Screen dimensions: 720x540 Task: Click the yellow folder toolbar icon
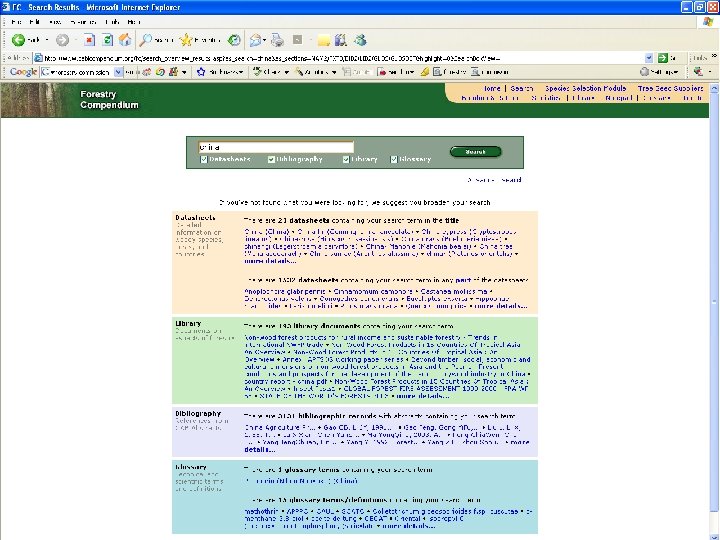324,41
